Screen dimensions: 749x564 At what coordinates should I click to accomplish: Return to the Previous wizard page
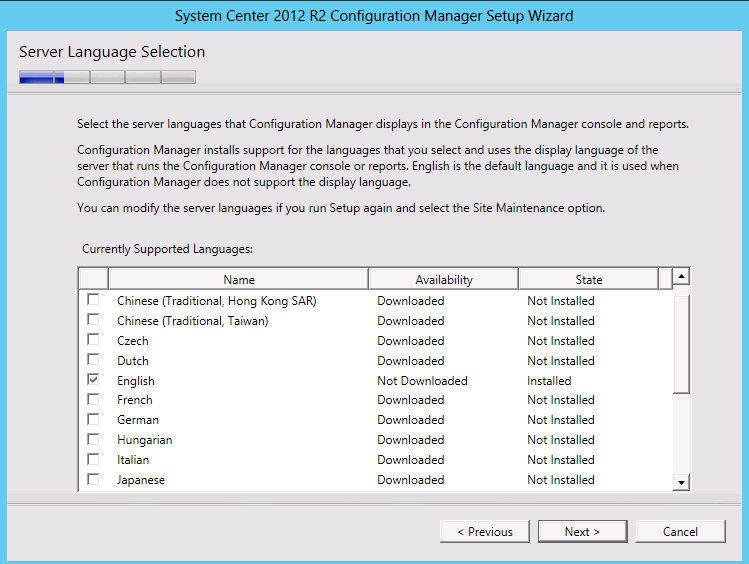coord(485,532)
